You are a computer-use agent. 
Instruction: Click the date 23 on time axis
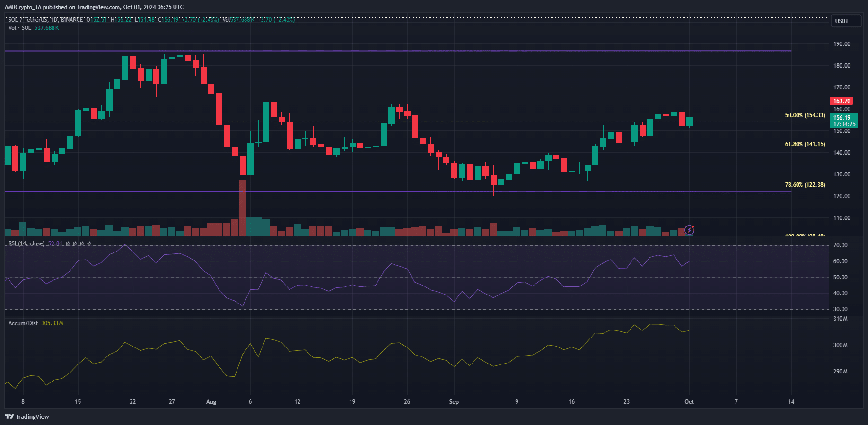coord(626,402)
